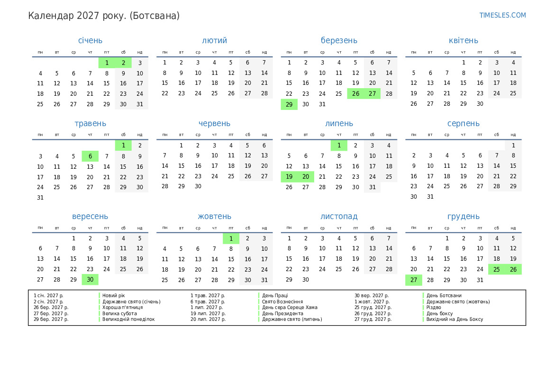This screenshot has width=554, height=392.
Task: Click the 'Великодній понеділок' legend entry
Action: [128, 319]
